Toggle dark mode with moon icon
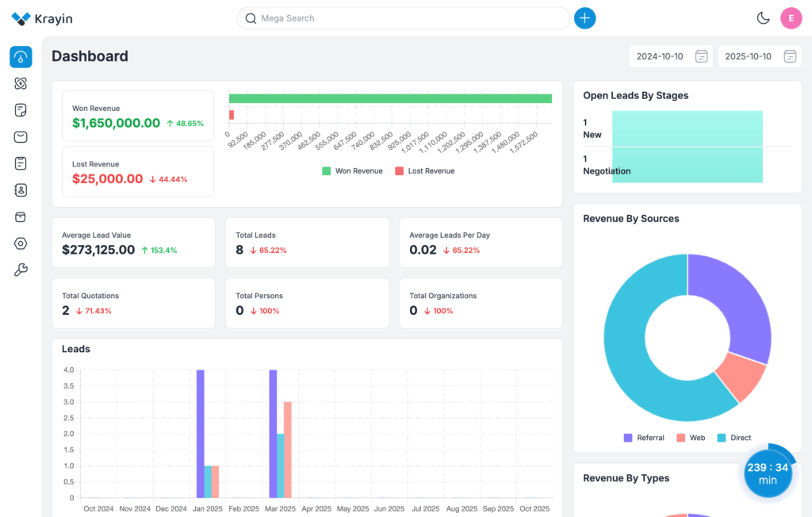Viewport: 812px width, 517px height. (x=764, y=18)
